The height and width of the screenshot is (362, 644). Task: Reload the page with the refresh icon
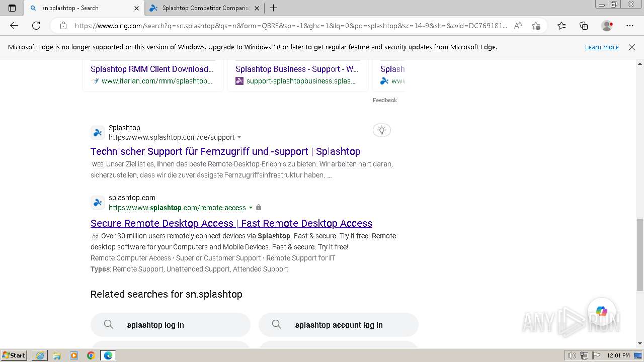[x=36, y=26]
